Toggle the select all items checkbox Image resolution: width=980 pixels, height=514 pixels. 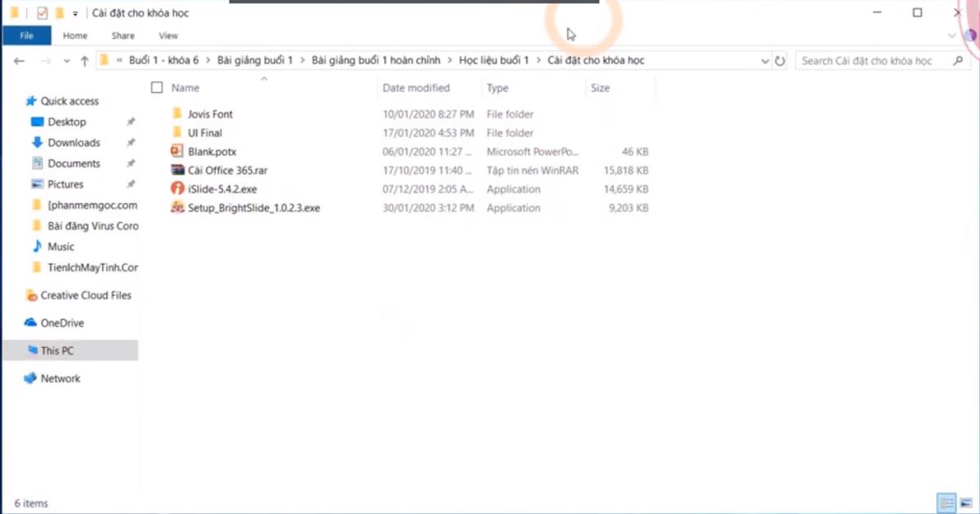(x=157, y=87)
